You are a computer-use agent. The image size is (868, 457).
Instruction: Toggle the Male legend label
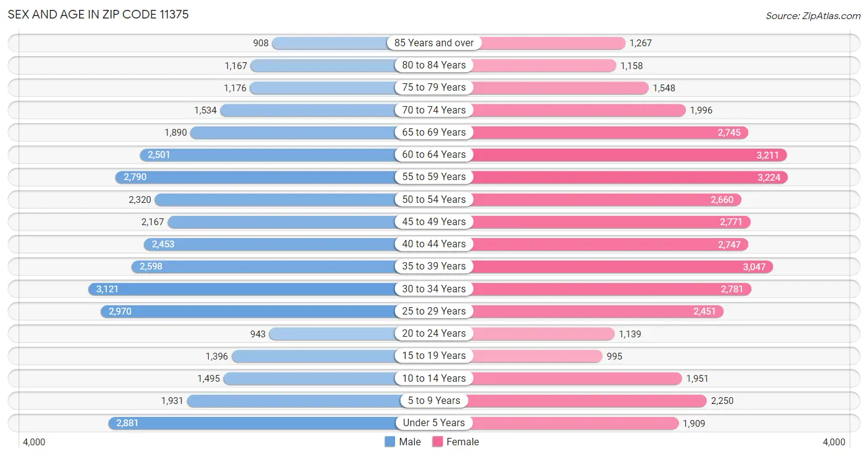410,442
